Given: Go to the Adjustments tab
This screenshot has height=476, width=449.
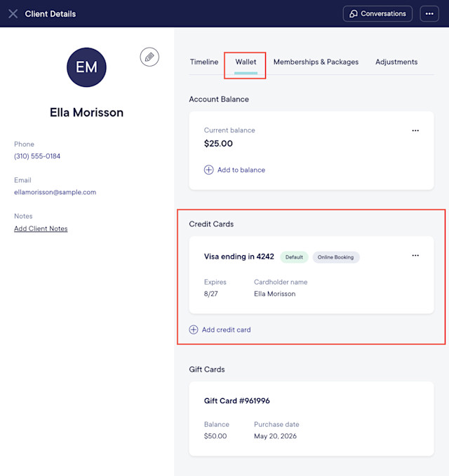Looking at the screenshot, I should 396,62.
